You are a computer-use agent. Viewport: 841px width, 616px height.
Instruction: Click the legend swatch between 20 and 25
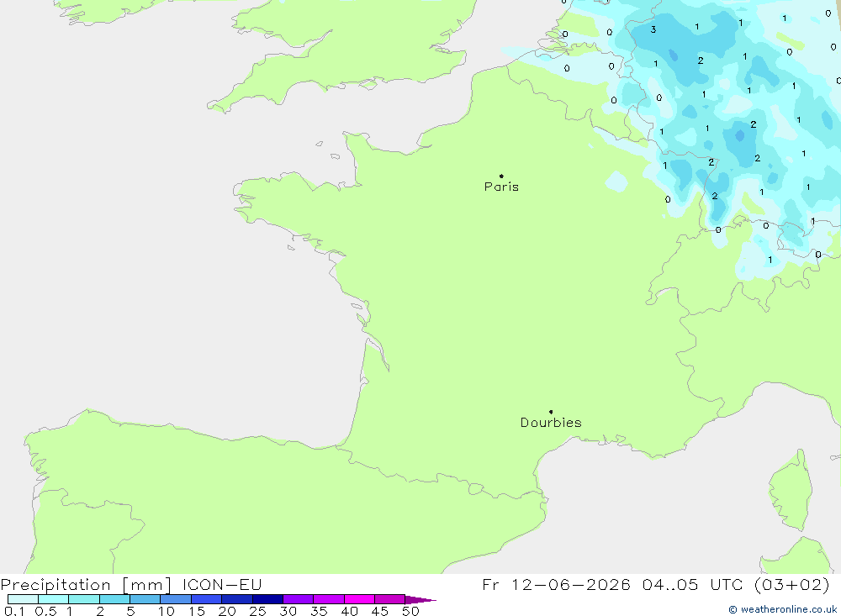236,599
